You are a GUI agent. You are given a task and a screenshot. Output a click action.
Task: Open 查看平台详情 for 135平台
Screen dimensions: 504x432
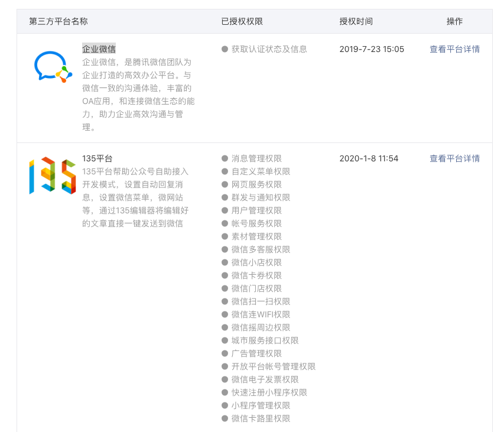click(x=454, y=158)
